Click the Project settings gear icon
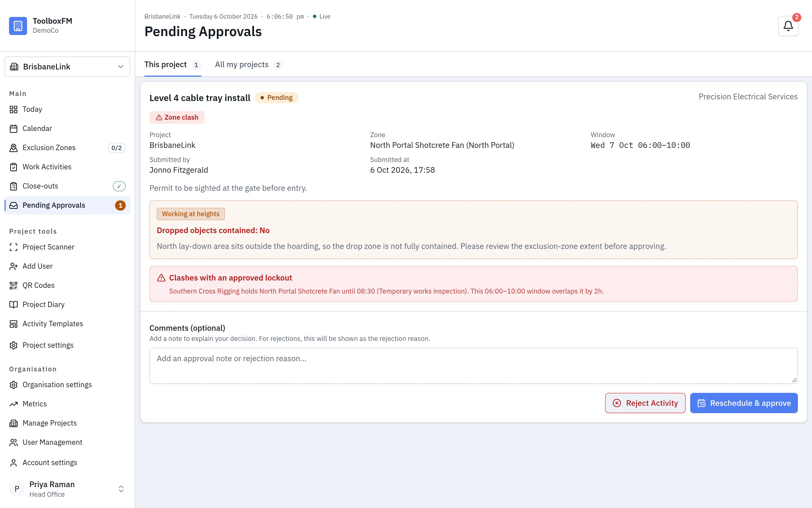 click(x=14, y=345)
